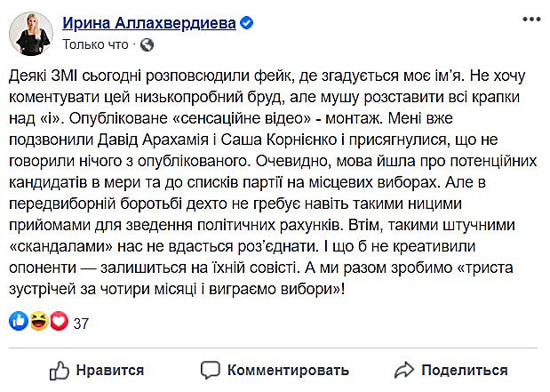Open the three-dot post options menu
Screen dimensions: 550x392
click(x=530, y=22)
